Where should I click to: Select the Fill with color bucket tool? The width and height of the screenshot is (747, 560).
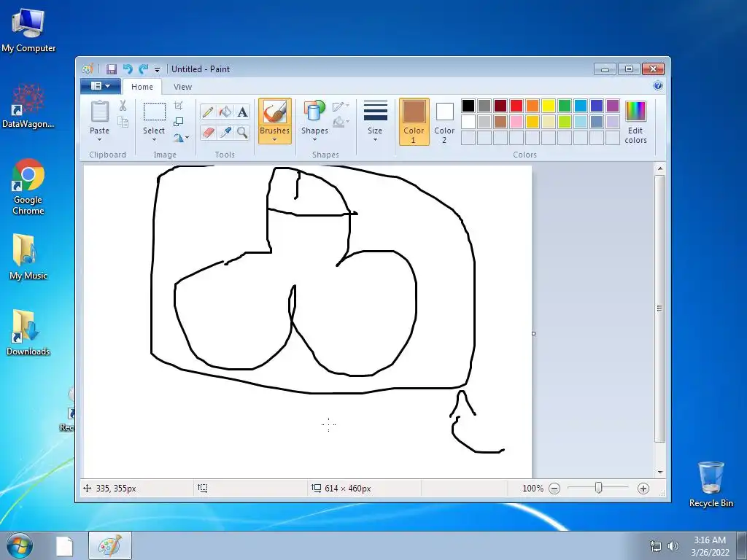click(x=225, y=112)
